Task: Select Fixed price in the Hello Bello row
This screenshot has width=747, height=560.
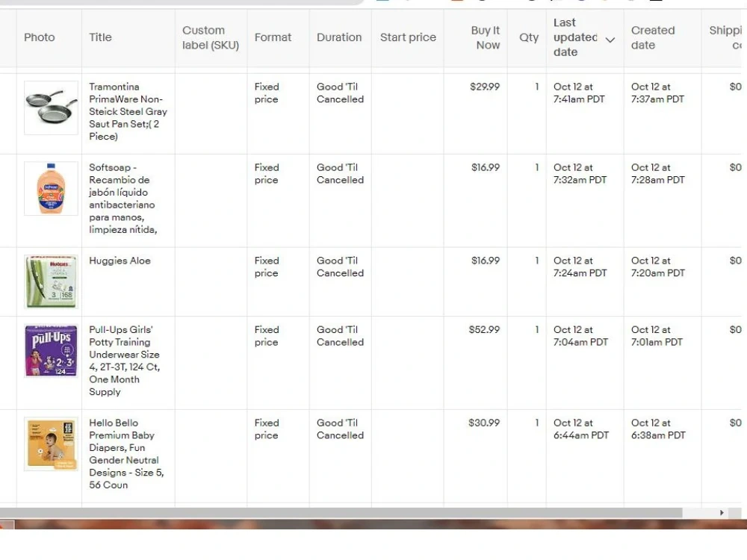Action: (267, 429)
